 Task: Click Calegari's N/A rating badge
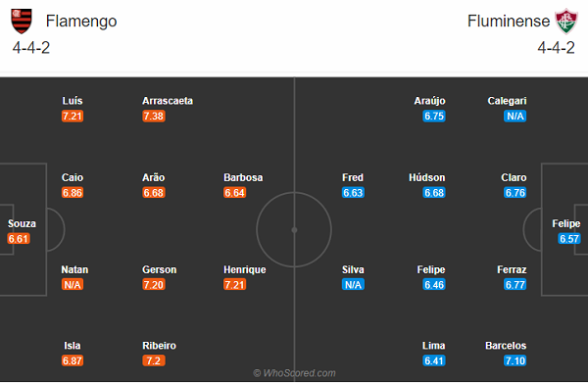[515, 117]
